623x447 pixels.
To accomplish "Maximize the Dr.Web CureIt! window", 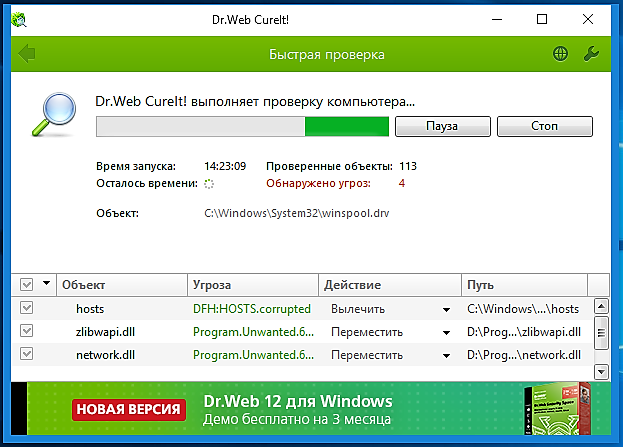I will click(542, 19).
